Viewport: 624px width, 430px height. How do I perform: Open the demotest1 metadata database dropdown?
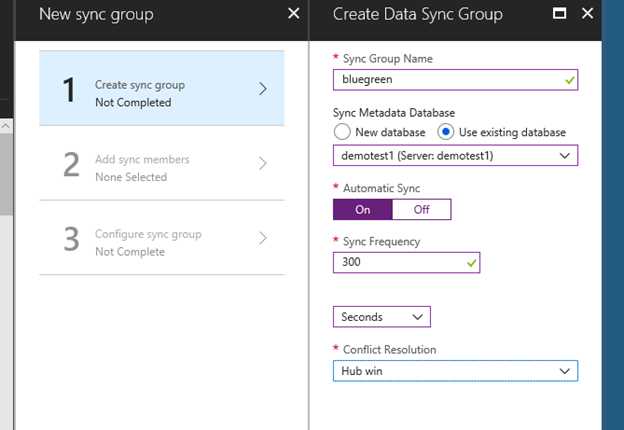pyautogui.click(x=455, y=156)
